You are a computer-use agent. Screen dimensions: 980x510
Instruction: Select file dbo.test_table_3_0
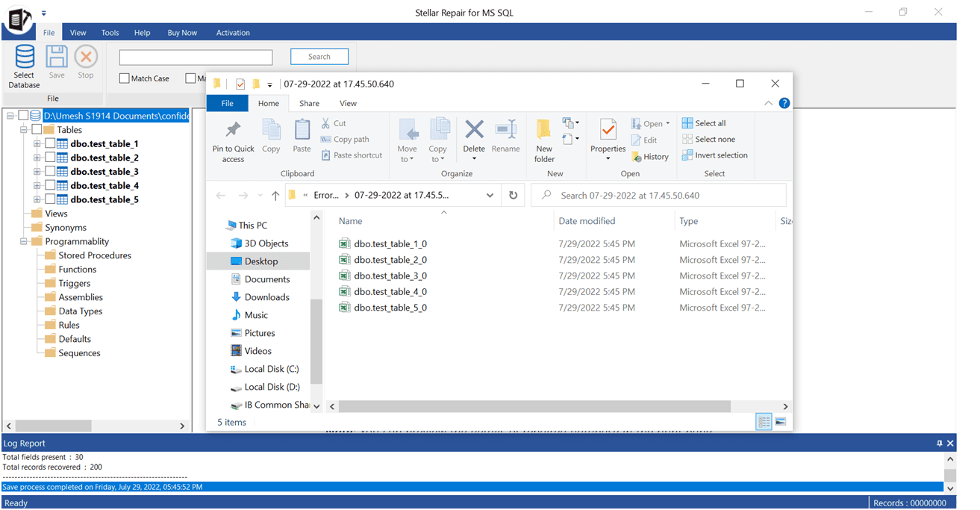coord(390,276)
